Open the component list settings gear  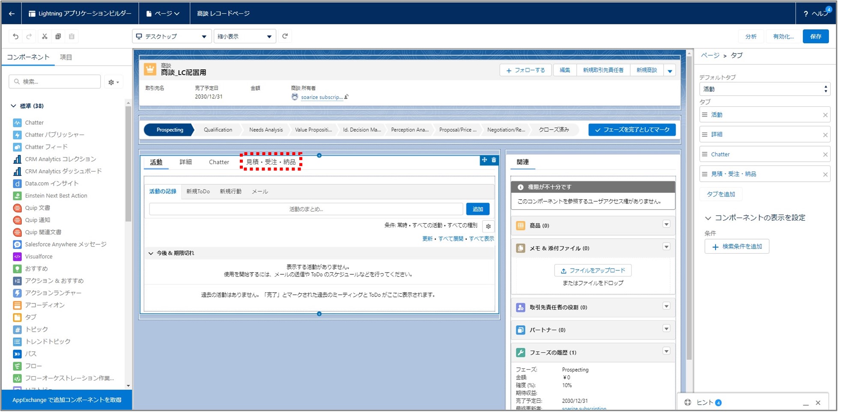113,82
